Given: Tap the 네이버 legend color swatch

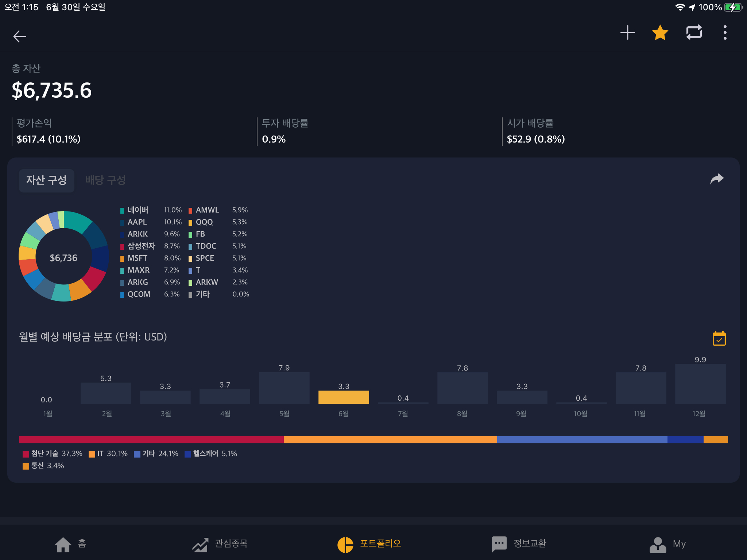Looking at the screenshot, I should (x=122, y=210).
